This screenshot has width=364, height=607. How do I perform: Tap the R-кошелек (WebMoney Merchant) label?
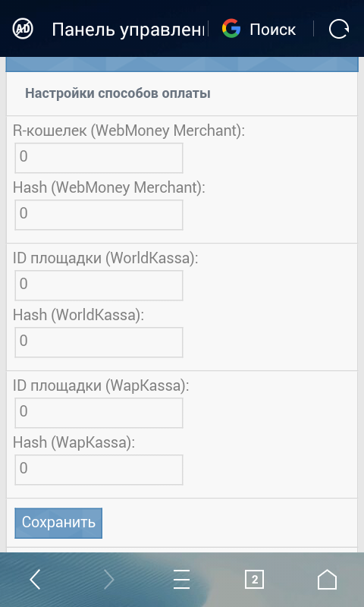[129, 131]
